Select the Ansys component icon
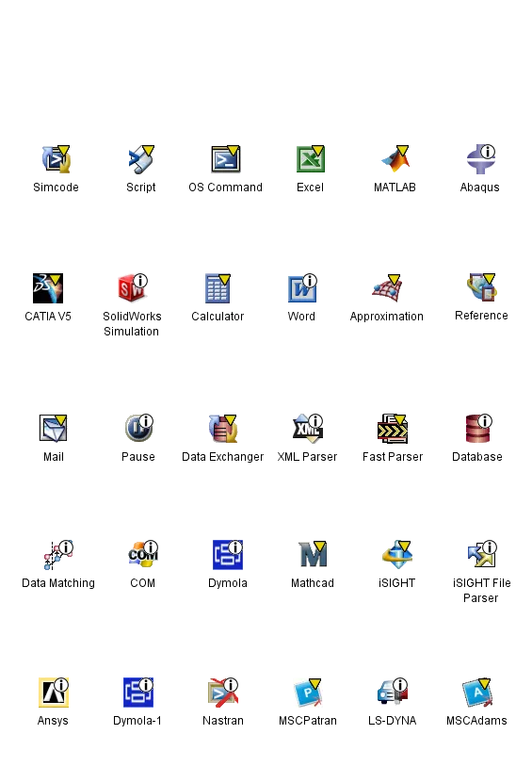532x783 pixels. (x=54, y=693)
